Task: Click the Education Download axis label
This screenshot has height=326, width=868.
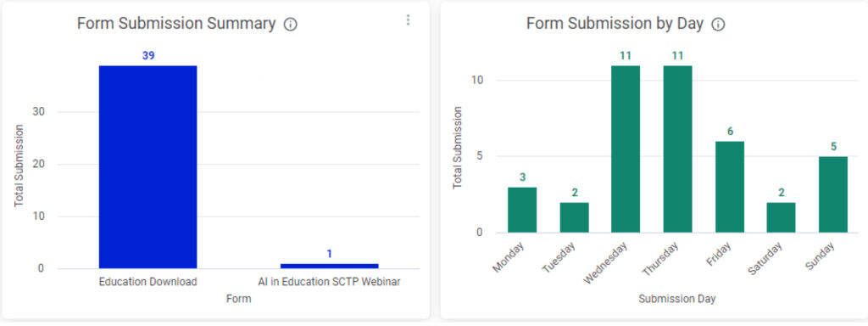Action: click(147, 282)
